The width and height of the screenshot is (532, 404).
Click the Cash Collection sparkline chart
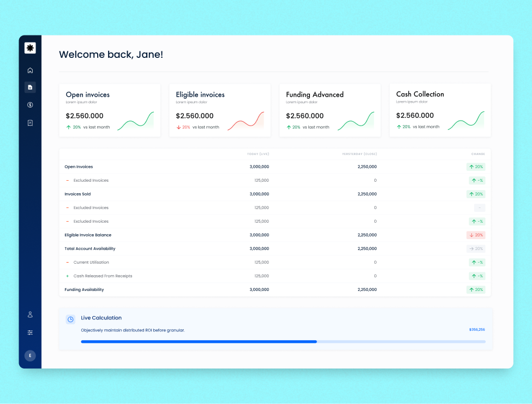click(x=466, y=121)
